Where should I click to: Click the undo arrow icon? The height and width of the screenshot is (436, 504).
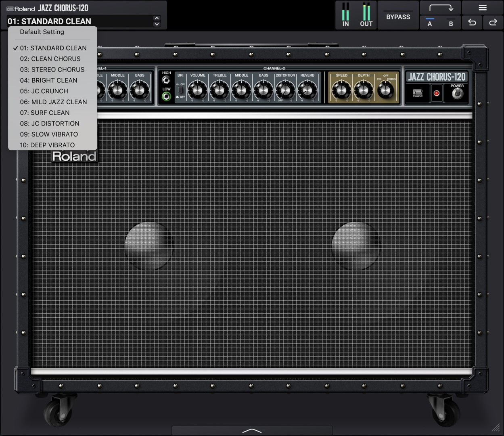472,23
